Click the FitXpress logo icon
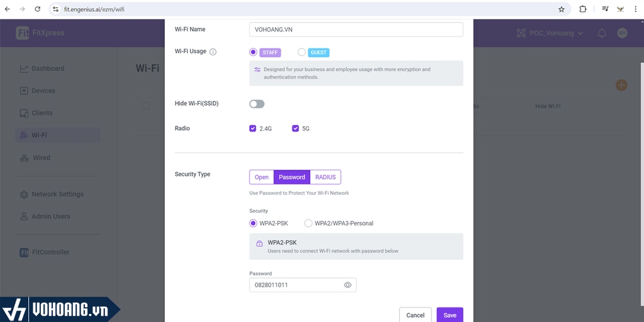Screen dimensions: 644x322 pos(23,33)
